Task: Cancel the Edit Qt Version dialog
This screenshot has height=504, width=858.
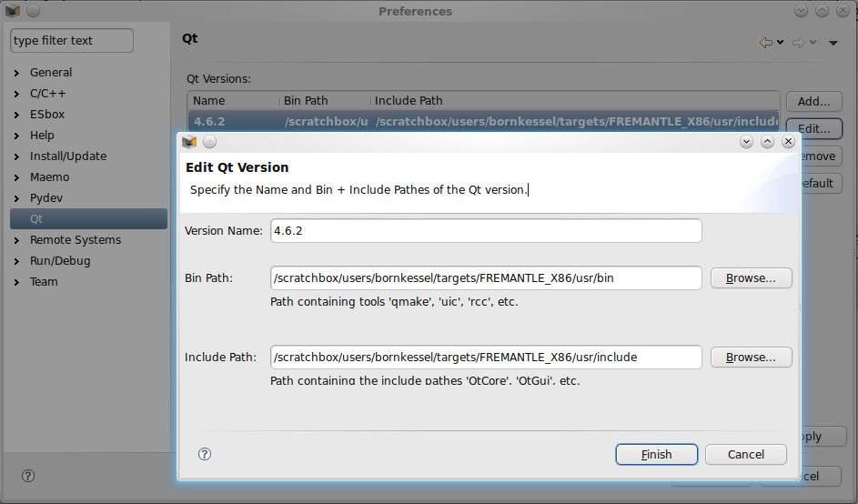Action: point(746,454)
